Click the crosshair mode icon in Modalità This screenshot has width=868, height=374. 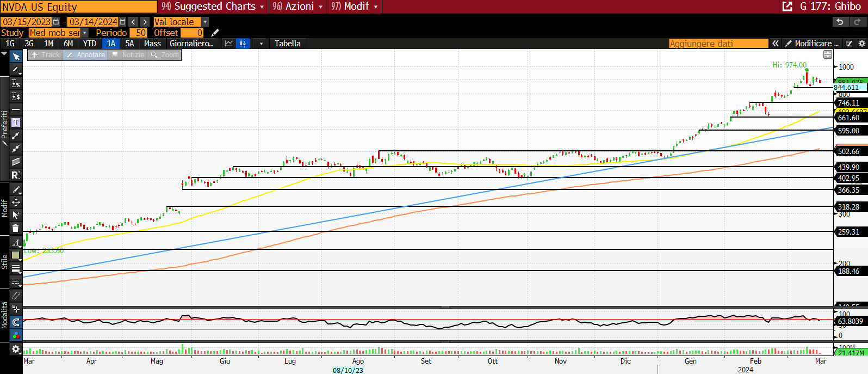(16, 309)
